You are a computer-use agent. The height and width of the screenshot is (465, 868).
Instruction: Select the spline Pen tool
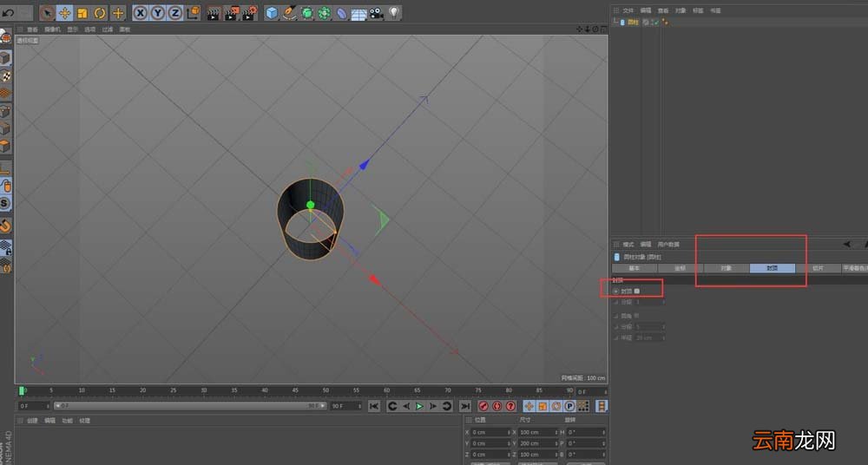tap(289, 13)
